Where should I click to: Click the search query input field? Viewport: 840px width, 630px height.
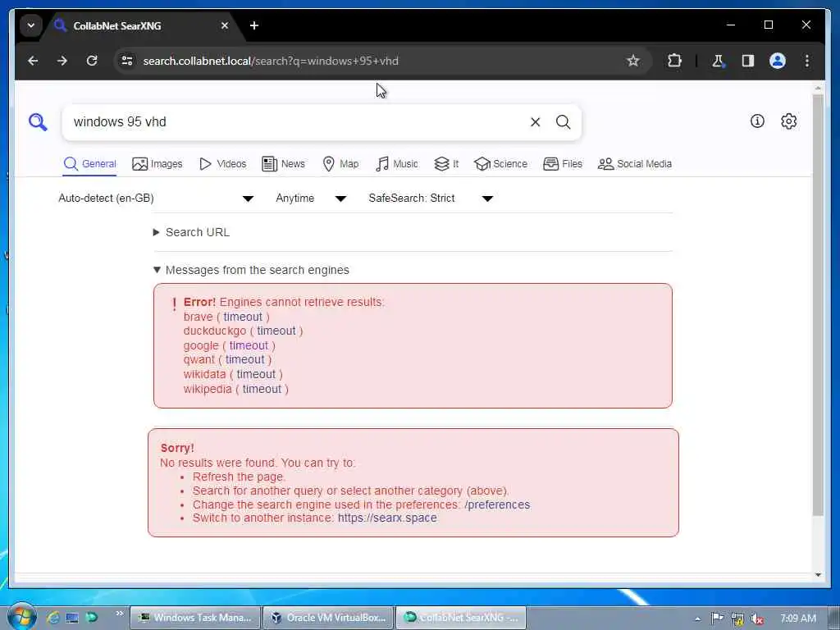click(x=297, y=122)
